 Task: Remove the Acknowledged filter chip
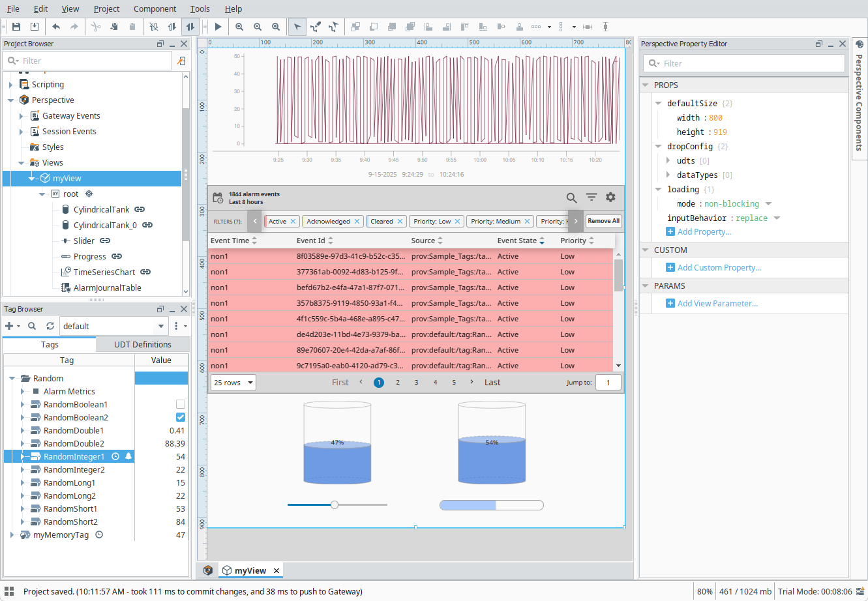357,222
